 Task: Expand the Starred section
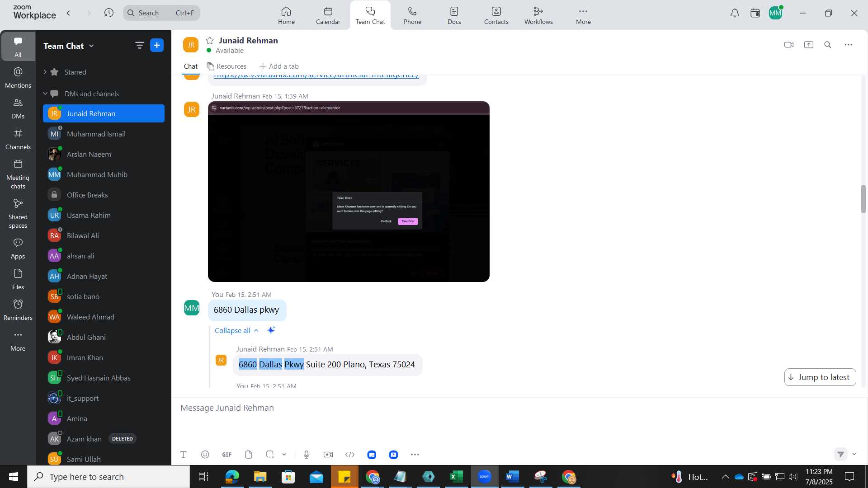(x=45, y=72)
